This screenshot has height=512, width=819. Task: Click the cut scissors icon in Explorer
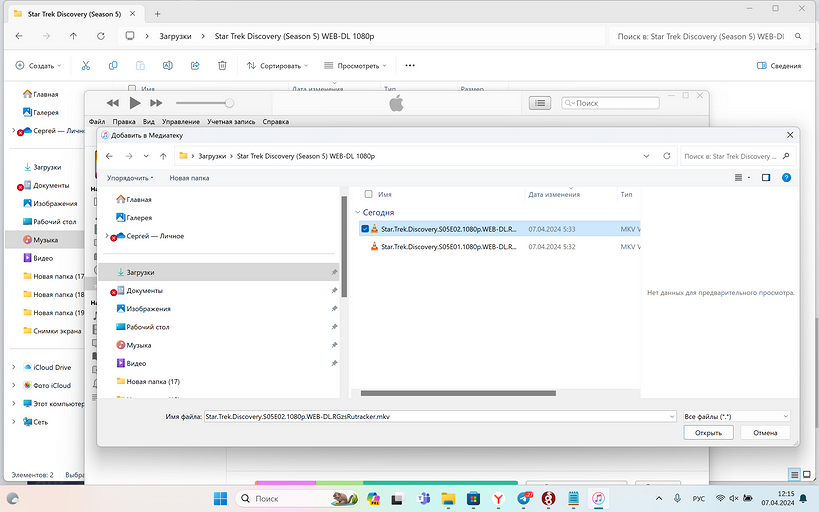(86, 66)
